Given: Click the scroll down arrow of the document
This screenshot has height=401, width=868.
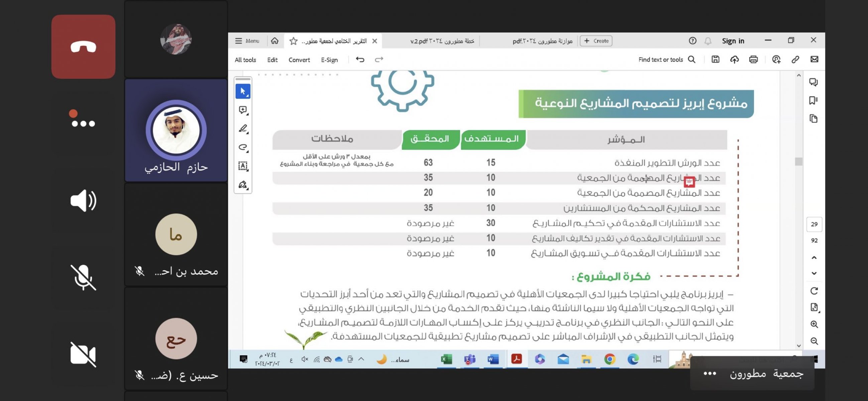Looking at the screenshot, I should click(798, 346).
